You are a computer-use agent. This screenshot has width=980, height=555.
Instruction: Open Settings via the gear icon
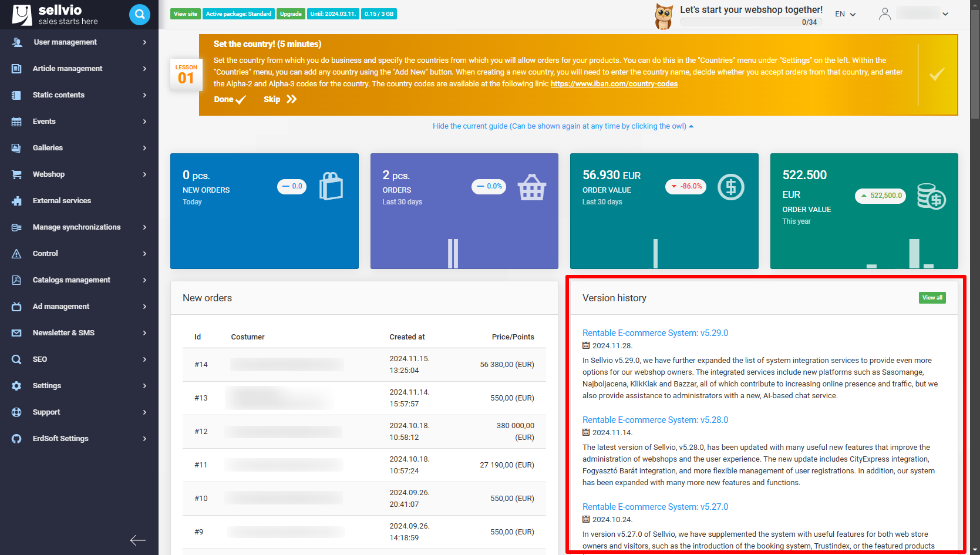click(x=16, y=385)
